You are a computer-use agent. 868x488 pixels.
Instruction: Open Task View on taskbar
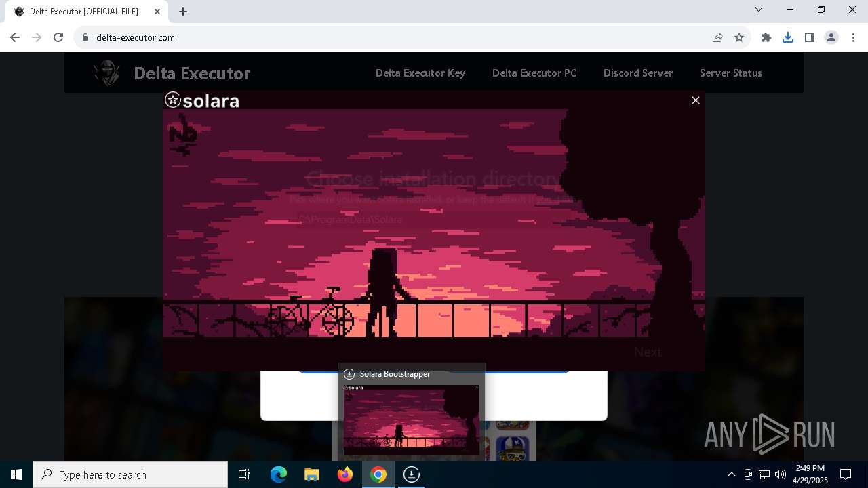pyautogui.click(x=244, y=474)
